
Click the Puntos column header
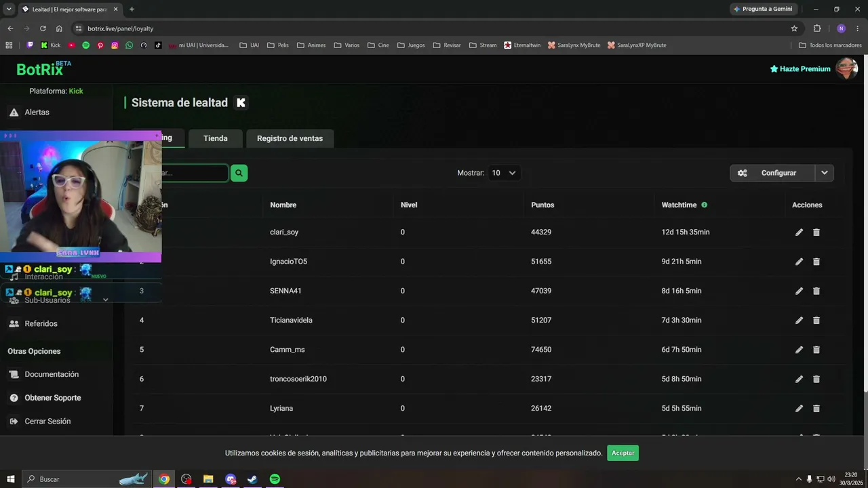542,205
